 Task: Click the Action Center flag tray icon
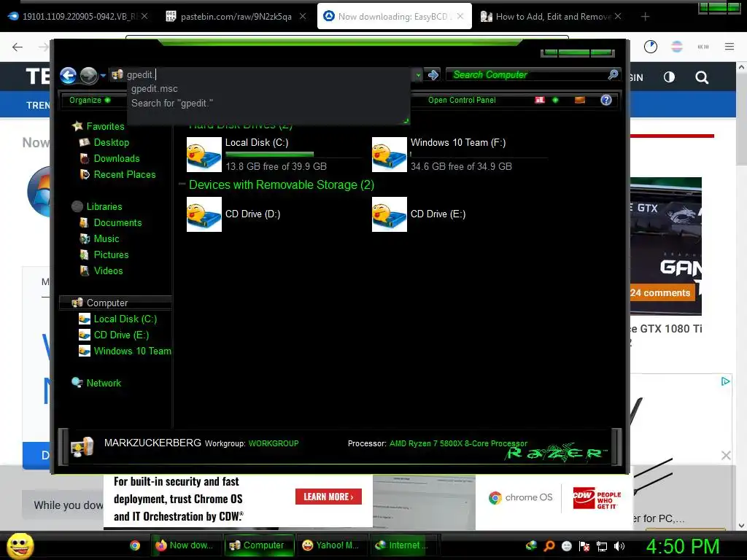(x=584, y=546)
